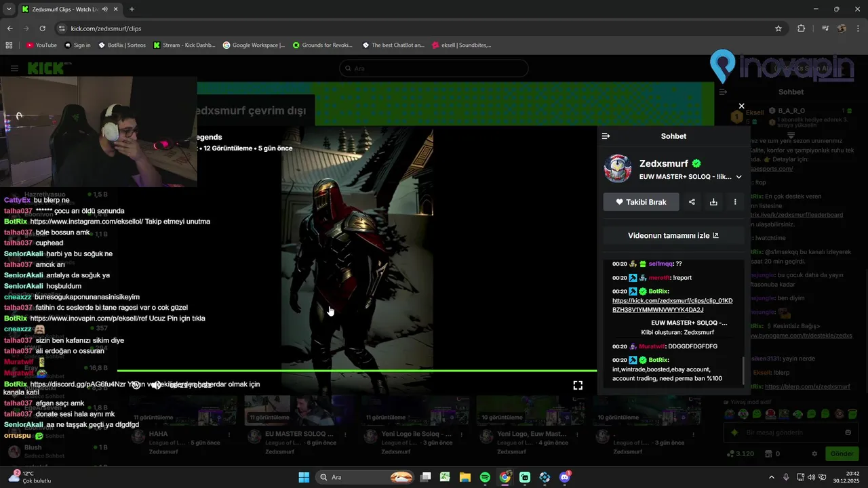The height and width of the screenshot is (488, 868).
Task: Collapse clip chat with Sohbet panel icon
Action: (x=606, y=136)
